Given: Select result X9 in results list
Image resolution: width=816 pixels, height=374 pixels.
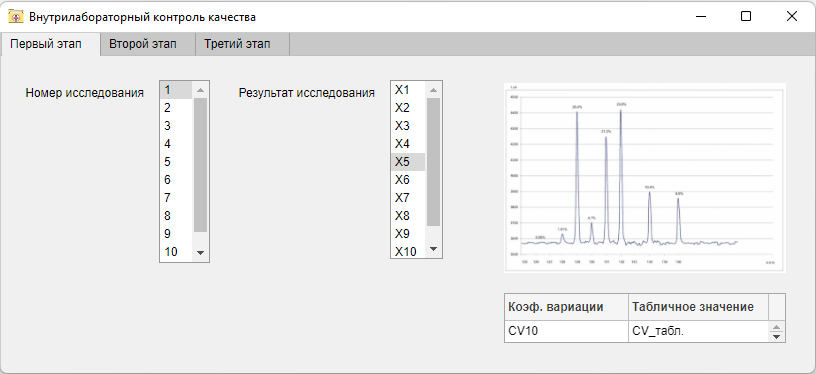Looking at the screenshot, I should 408,234.
